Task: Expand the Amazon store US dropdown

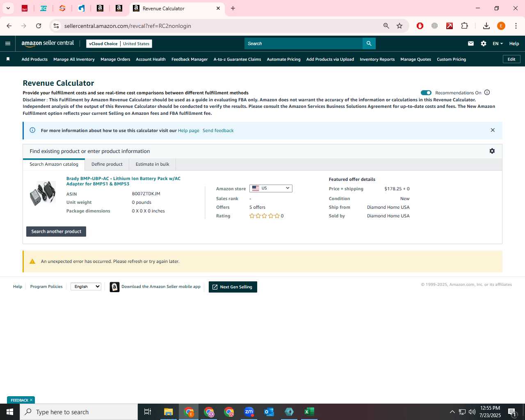Action: click(x=271, y=188)
